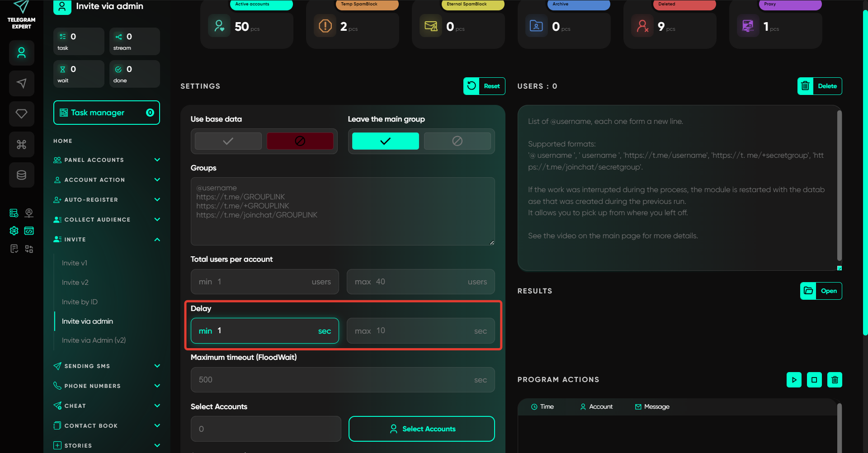The width and height of the screenshot is (868, 453).
Task: Select Invite by ID menu item
Action: [80, 302]
